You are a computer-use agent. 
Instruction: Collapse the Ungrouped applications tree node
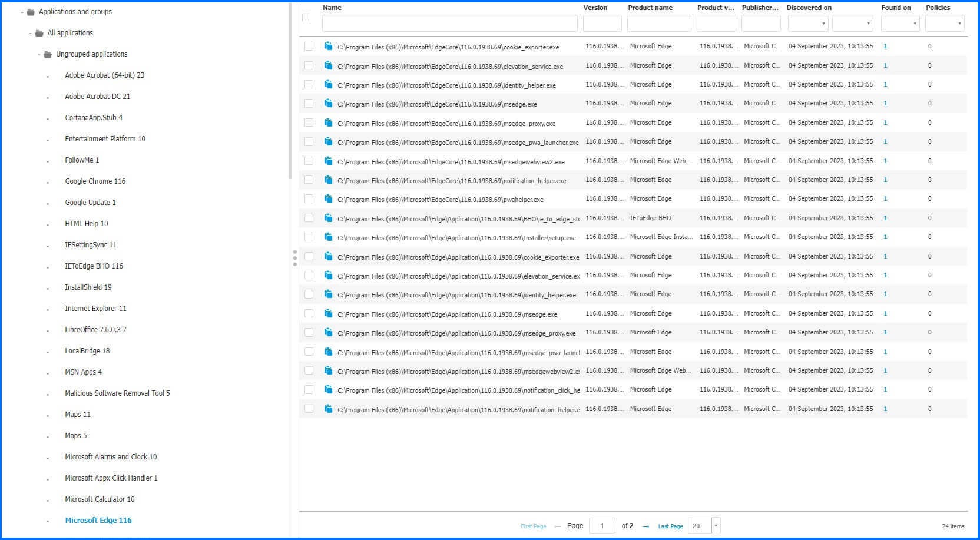[x=39, y=54]
